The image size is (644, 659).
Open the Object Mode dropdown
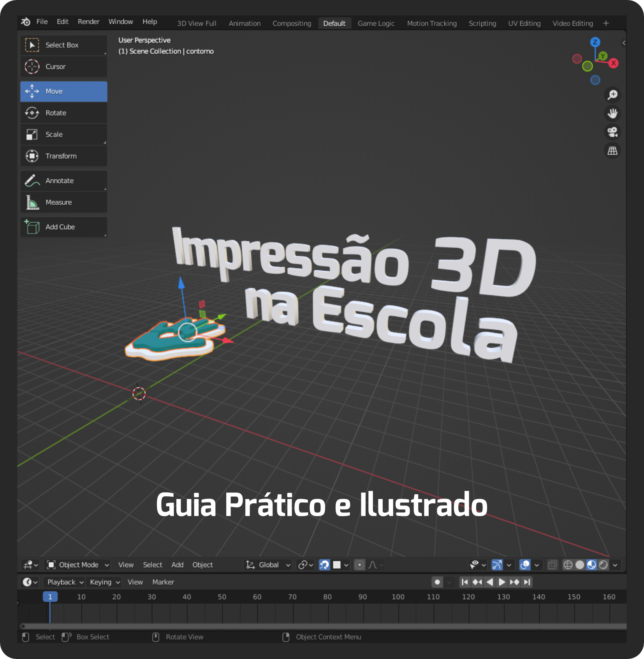(x=78, y=565)
